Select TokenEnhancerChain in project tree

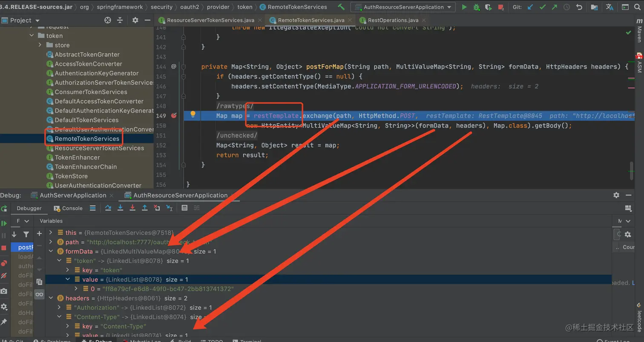click(x=86, y=167)
